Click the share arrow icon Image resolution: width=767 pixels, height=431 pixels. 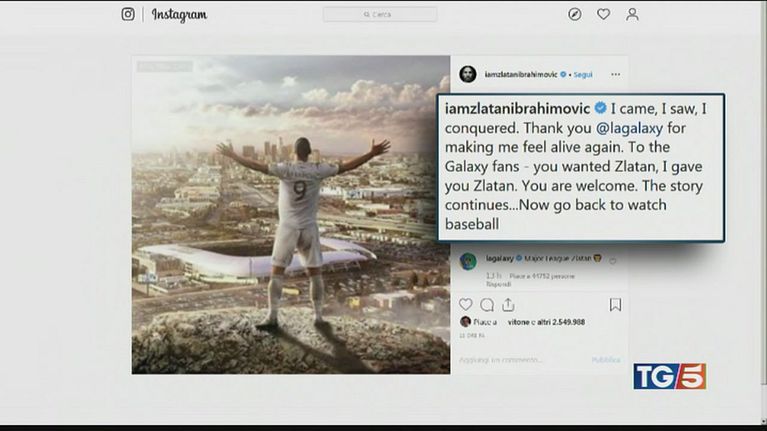tap(508, 304)
